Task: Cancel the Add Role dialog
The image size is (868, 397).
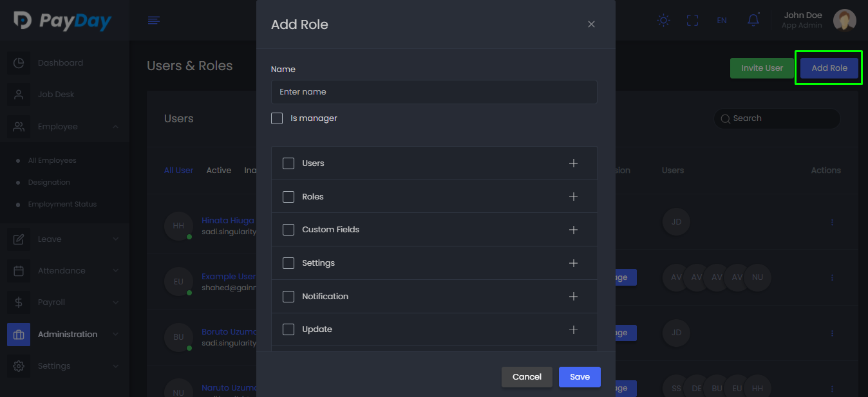Action: (527, 377)
